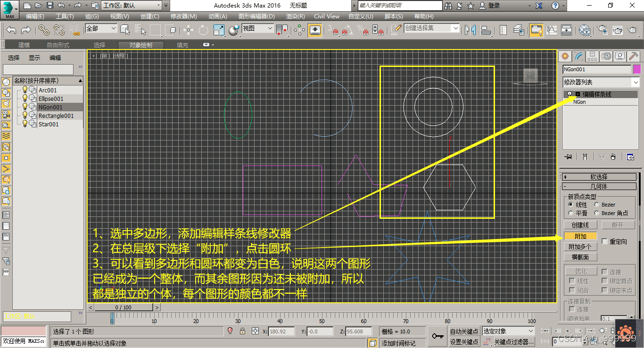The height and width of the screenshot is (348, 644).
Task: Click the Align tool icon
Action: pyautogui.click(x=486, y=30)
